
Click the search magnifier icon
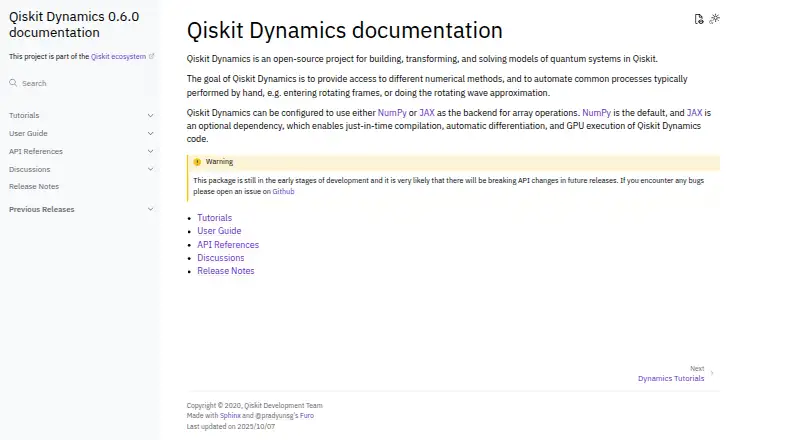coord(13,83)
